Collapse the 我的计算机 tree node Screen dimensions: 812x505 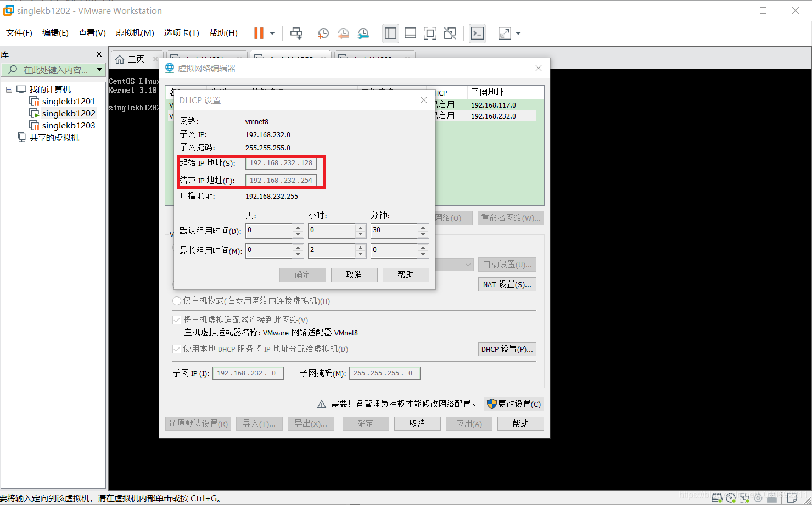(x=9, y=89)
